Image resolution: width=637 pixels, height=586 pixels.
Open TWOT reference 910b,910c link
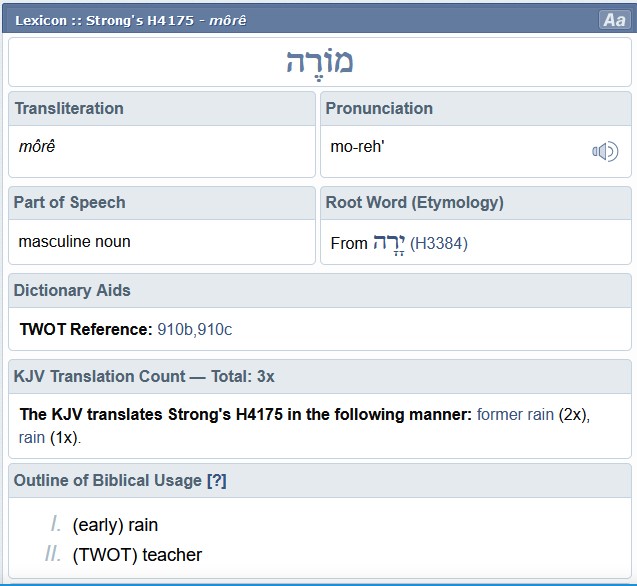click(194, 329)
